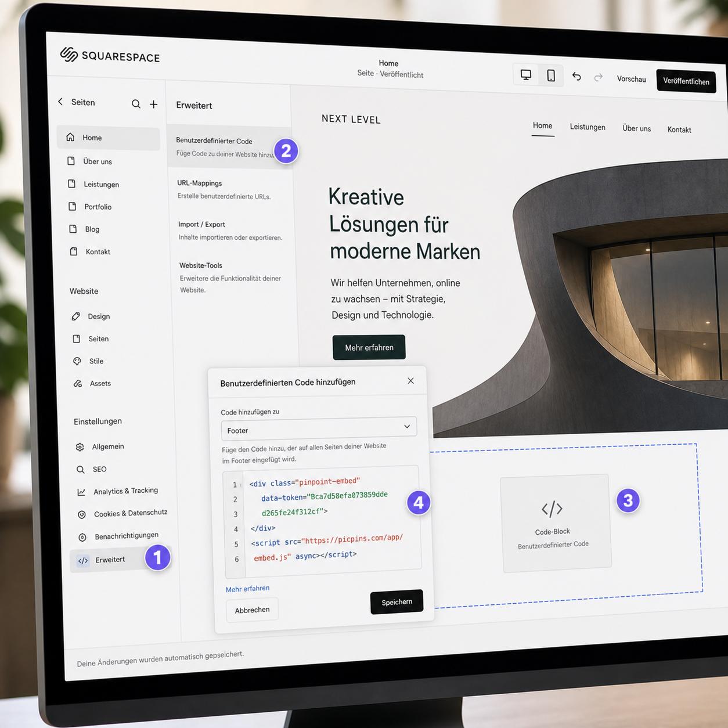The image size is (728, 728).
Task: Click the palette icon next to Stile
Action: (x=77, y=361)
